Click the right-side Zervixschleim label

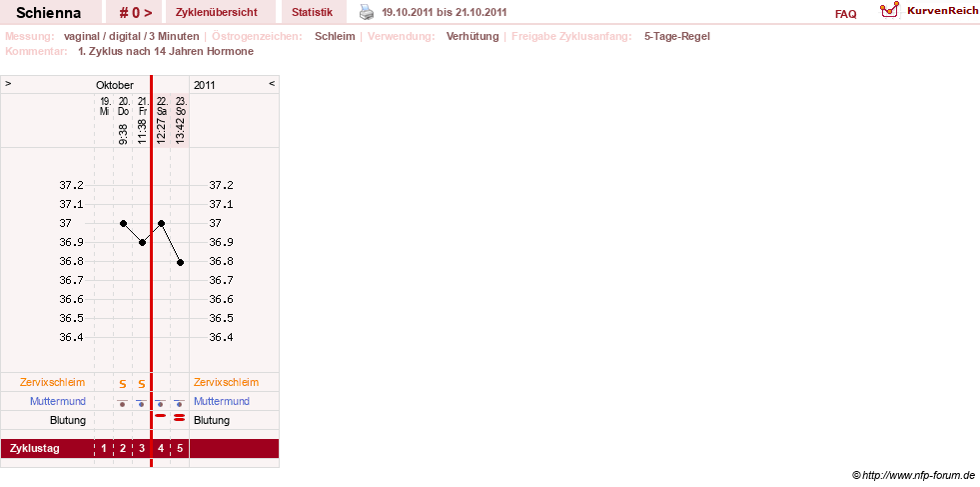coord(226,382)
